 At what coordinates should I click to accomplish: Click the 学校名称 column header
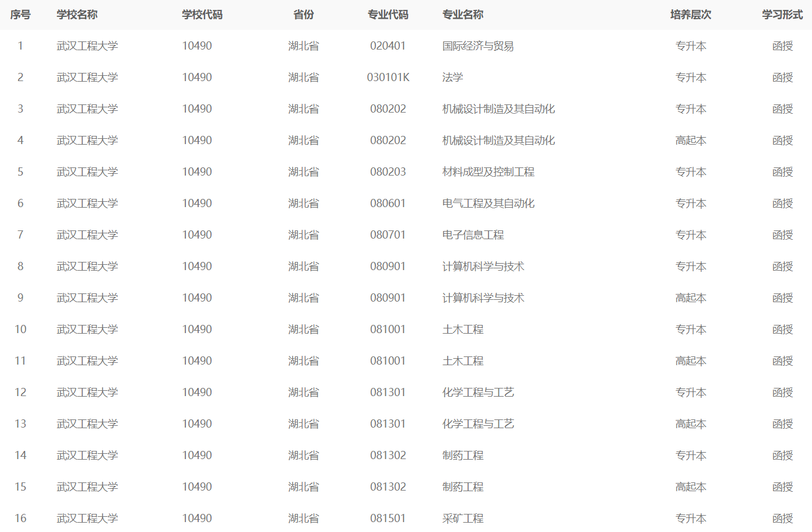pyautogui.click(x=77, y=15)
